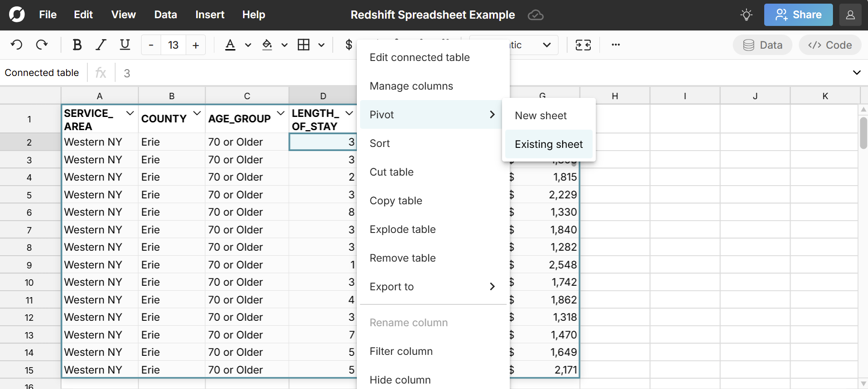The height and width of the screenshot is (389, 868).
Task: Expand the COUNTY column dropdown
Action: click(x=197, y=113)
